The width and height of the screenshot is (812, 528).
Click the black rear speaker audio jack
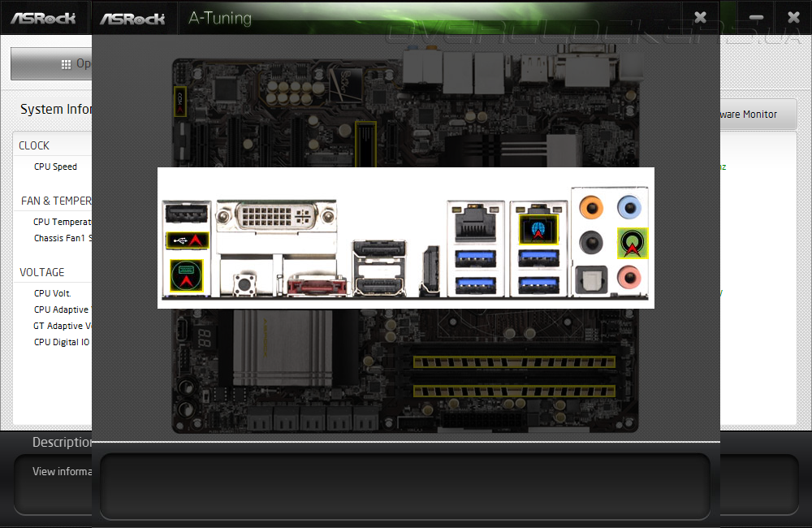[591, 243]
